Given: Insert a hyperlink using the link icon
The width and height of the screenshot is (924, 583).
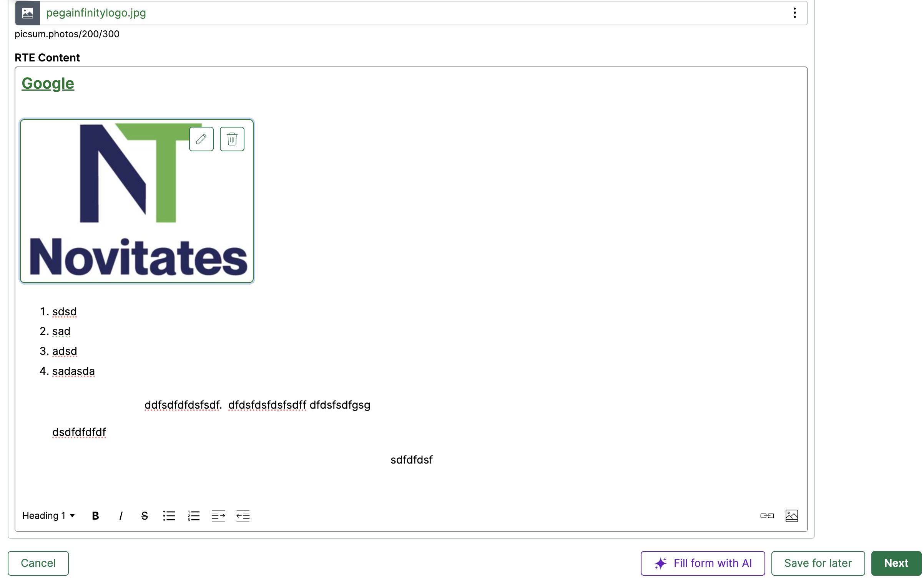Looking at the screenshot, I should click(x=767, y=516).
